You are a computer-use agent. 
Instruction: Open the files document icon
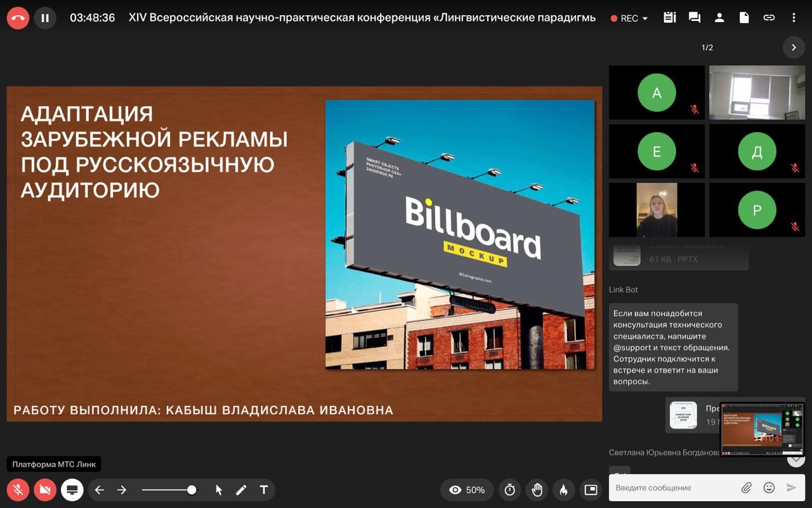(x=744, y=18)
